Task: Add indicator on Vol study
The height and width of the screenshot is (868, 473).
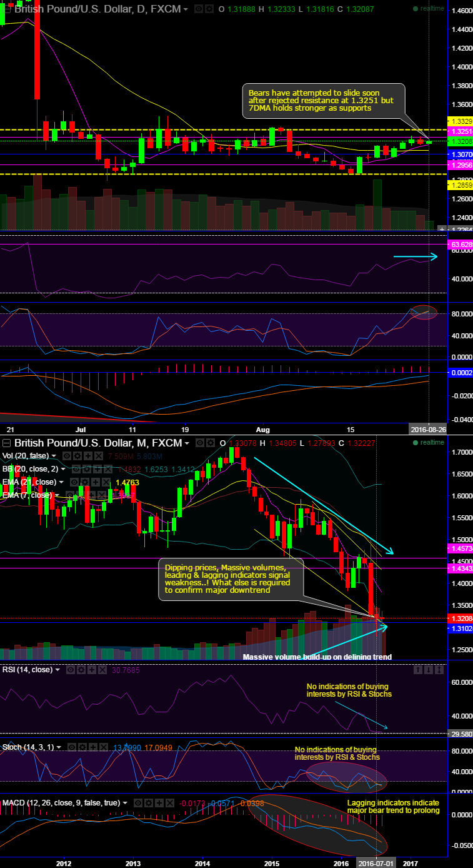Action: pyautogui.click(x=87, y=456)
